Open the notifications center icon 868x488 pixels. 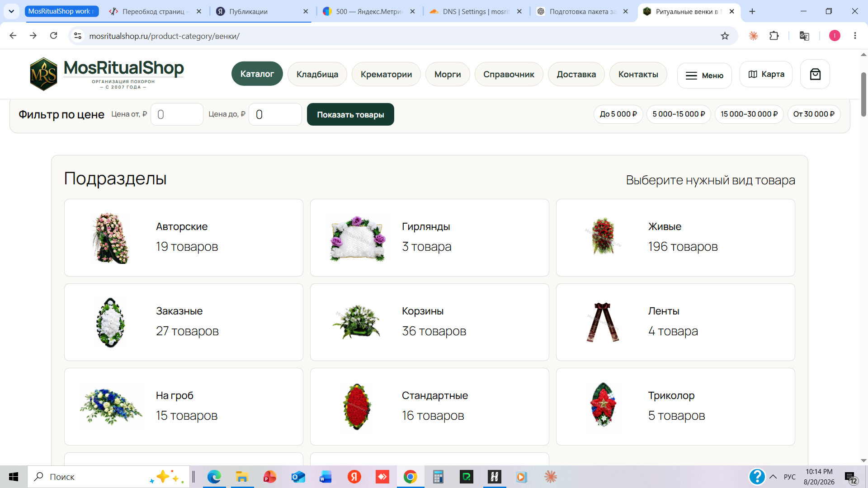(850, 477)
